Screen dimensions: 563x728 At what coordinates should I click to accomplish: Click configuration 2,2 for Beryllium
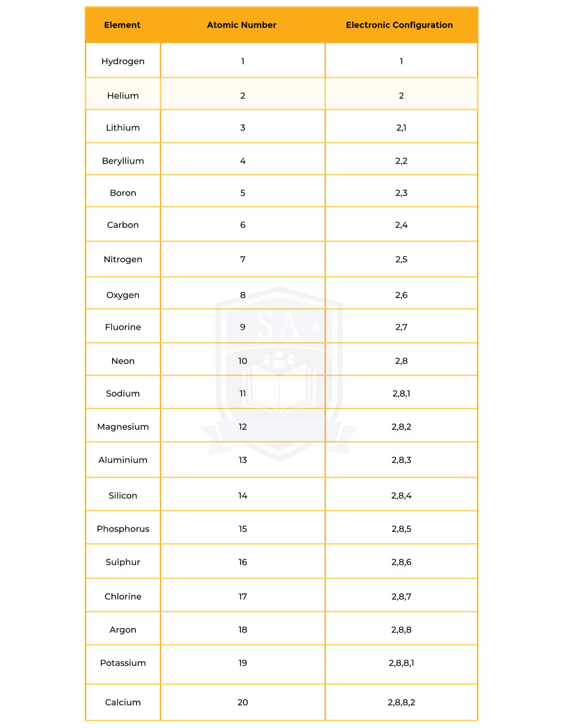401,161
